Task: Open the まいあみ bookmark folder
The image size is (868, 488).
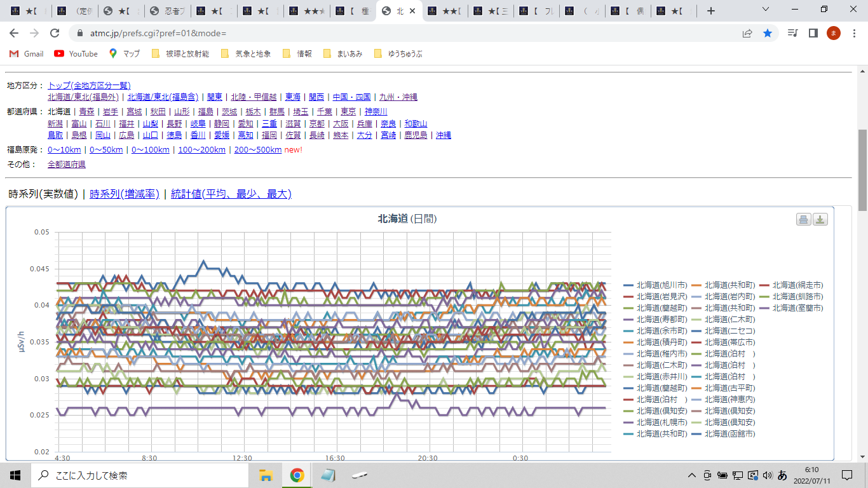Action: [x=342, y=54]
